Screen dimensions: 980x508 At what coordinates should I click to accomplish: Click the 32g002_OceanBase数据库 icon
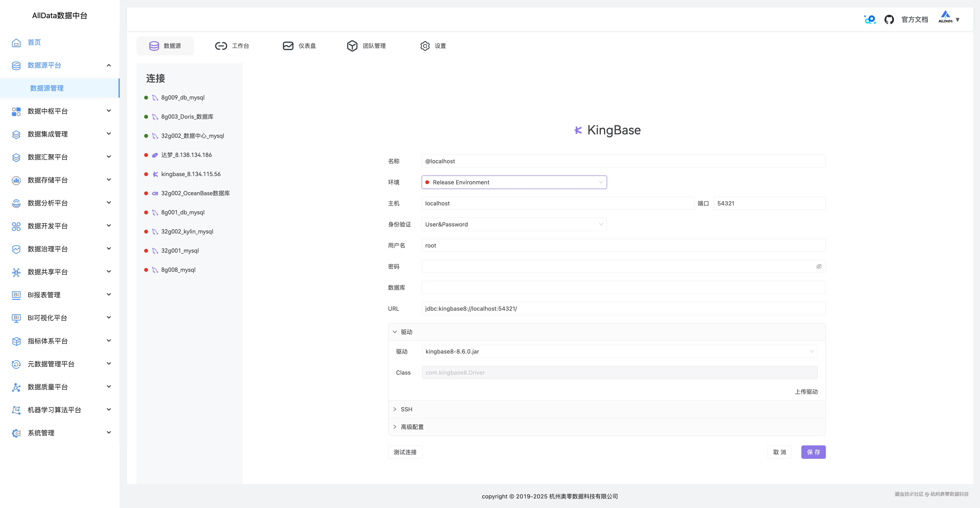155,194
